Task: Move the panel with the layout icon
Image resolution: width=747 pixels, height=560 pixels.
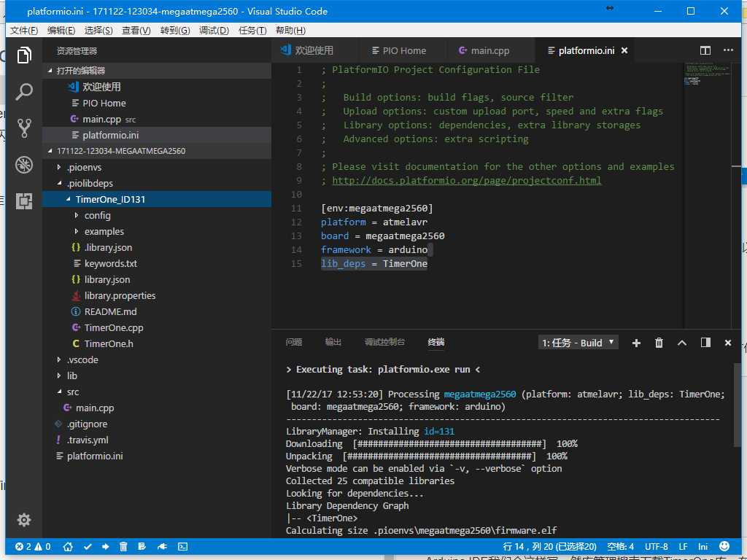Action: coord(705,343)
